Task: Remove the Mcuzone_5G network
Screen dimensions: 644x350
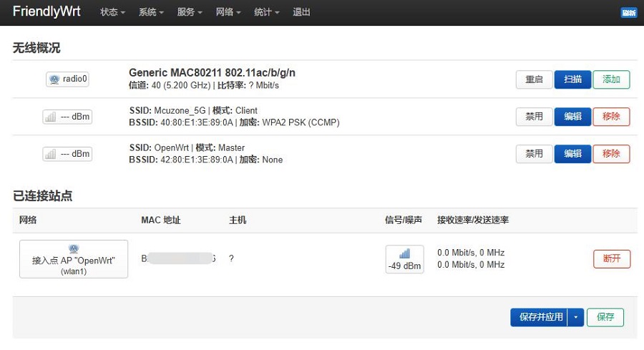Action: (x=611, y=117)
